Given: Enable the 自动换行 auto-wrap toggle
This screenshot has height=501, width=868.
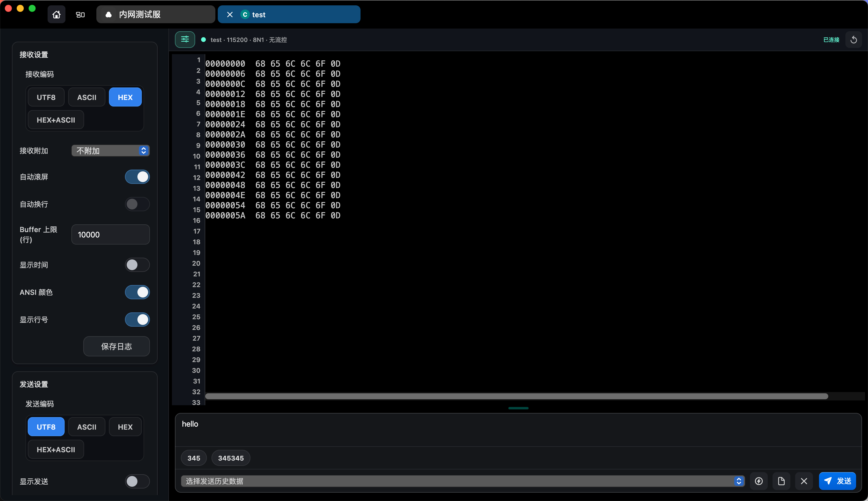Looking at the screenshot, I should coord(137,204).
